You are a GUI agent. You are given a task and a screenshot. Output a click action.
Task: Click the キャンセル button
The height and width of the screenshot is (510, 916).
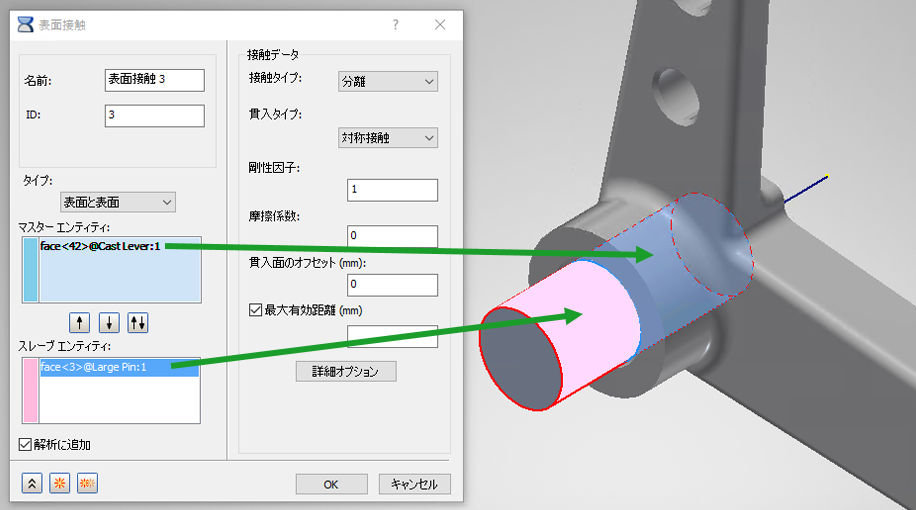(x=415, y=484)
